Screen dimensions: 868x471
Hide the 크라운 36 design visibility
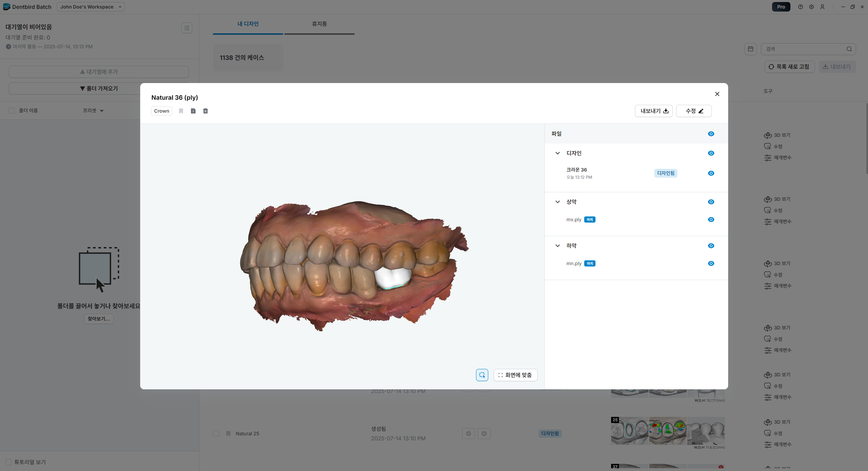point(711,173)
